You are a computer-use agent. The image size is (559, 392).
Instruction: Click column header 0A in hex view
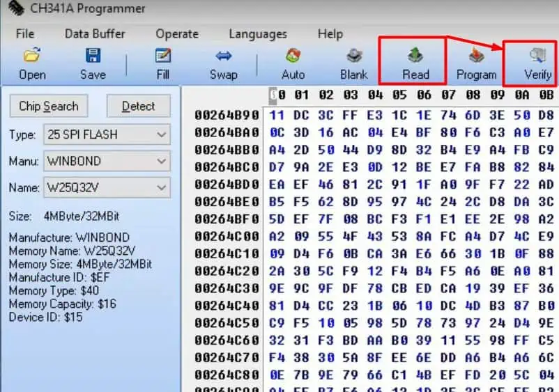[521, 95]
